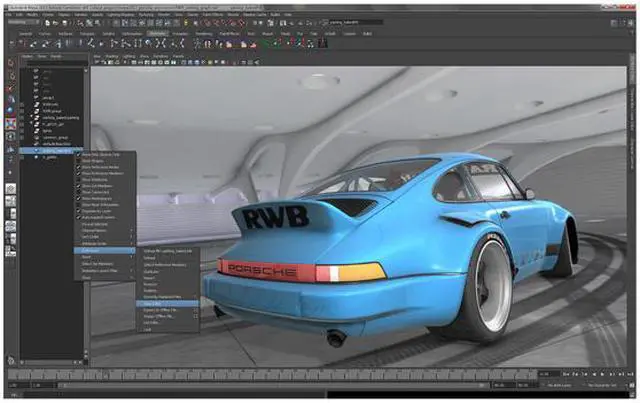Click the New Scene icon
The width and height of the screenshot is (640, 403).
click(x=47, y=23)
